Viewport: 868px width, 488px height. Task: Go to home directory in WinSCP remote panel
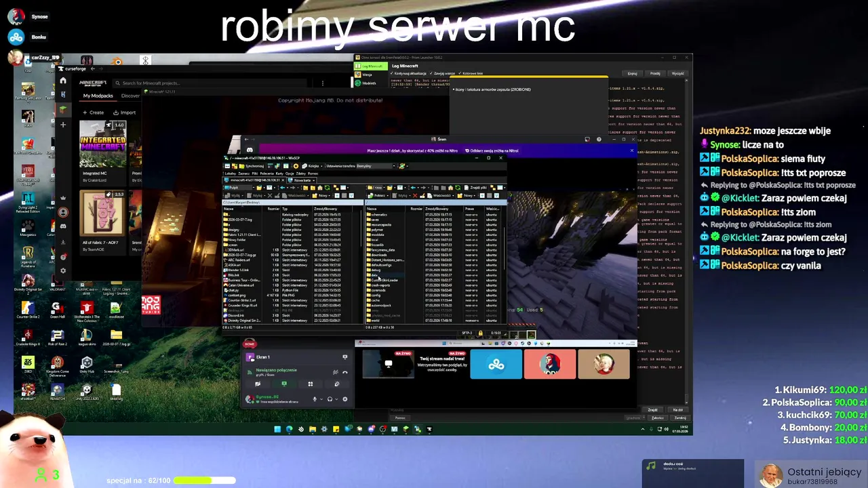(450, 188)
